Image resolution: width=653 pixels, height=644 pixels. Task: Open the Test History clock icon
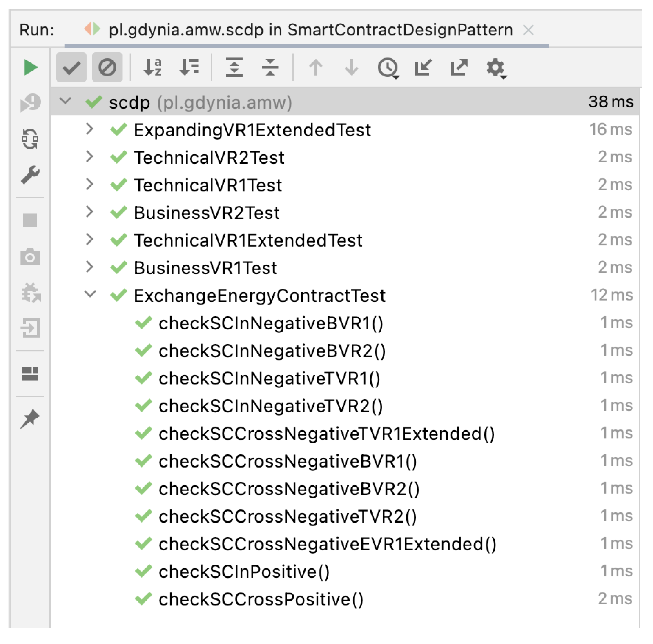(388, 68)
